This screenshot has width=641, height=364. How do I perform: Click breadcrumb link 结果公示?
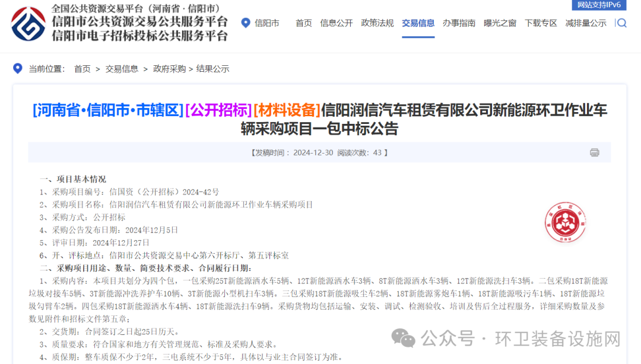(213, 69)
